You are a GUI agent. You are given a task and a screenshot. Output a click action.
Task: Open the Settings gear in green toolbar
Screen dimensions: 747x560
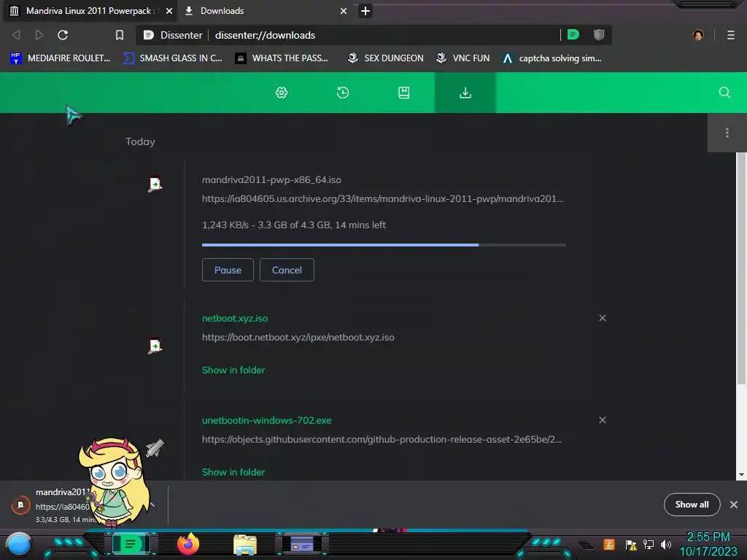click(x=282, y=93)
